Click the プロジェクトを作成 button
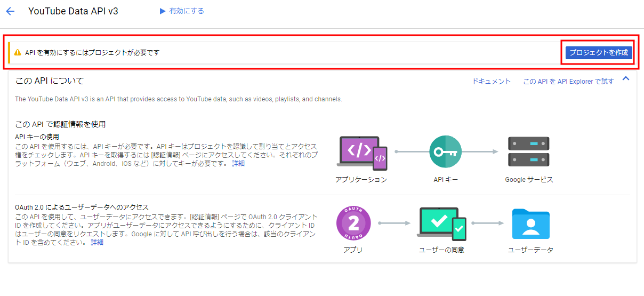 click(598, 53)
